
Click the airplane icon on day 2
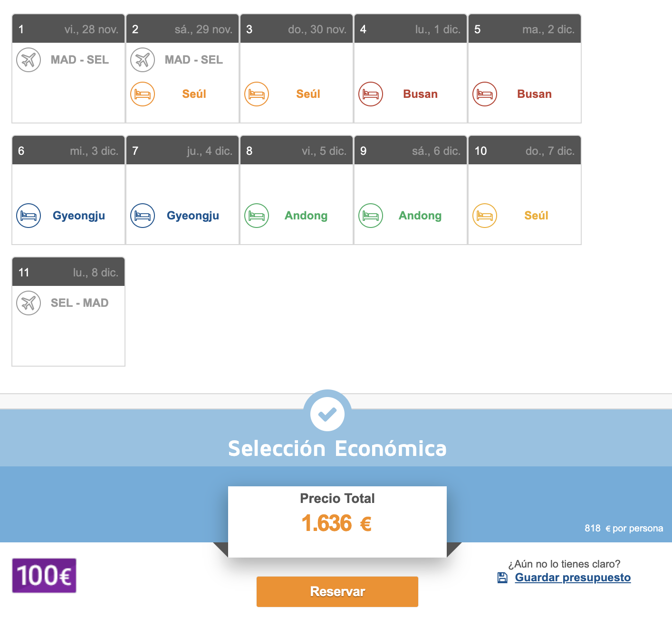[143, 60]
